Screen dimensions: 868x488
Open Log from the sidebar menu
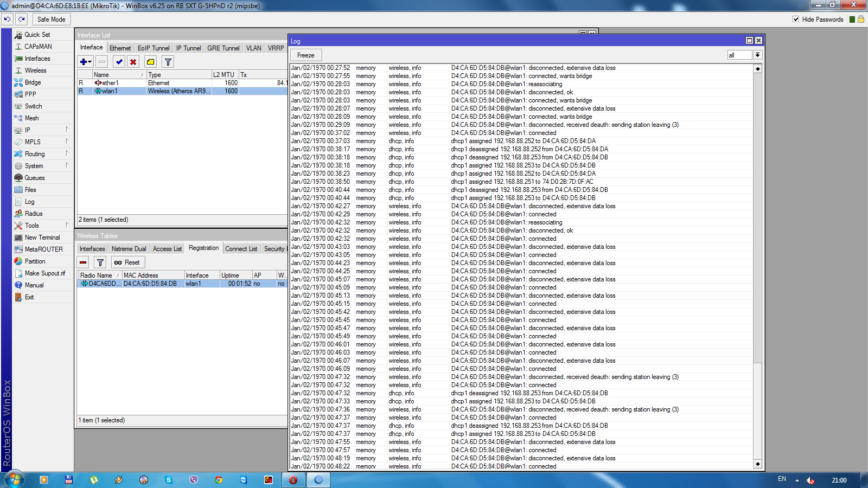pyautogui.click(x=29, y=202)
